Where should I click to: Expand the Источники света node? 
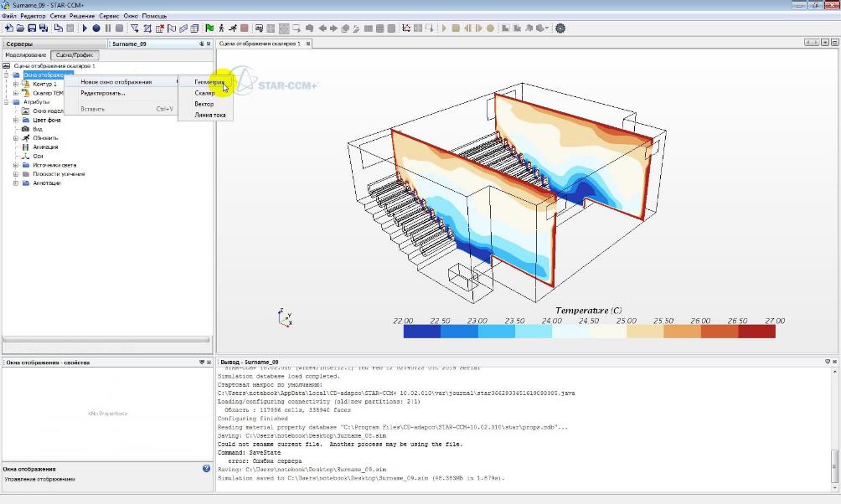pos(15,165)
